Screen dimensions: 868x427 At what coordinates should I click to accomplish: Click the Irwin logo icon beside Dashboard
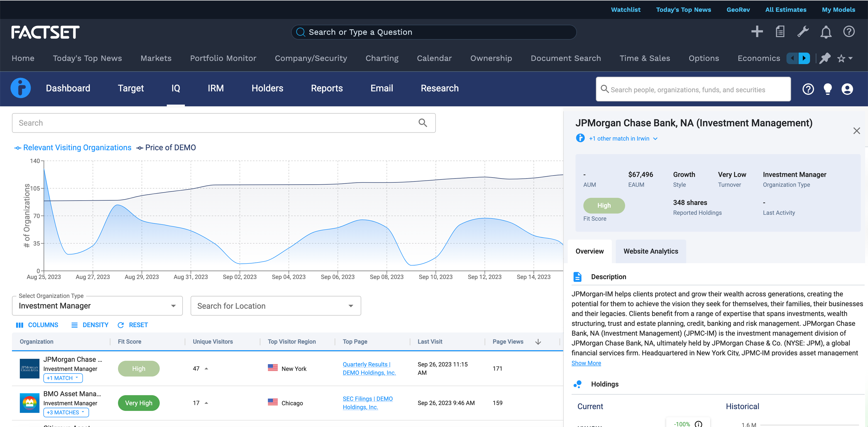(x=21, y=88)
